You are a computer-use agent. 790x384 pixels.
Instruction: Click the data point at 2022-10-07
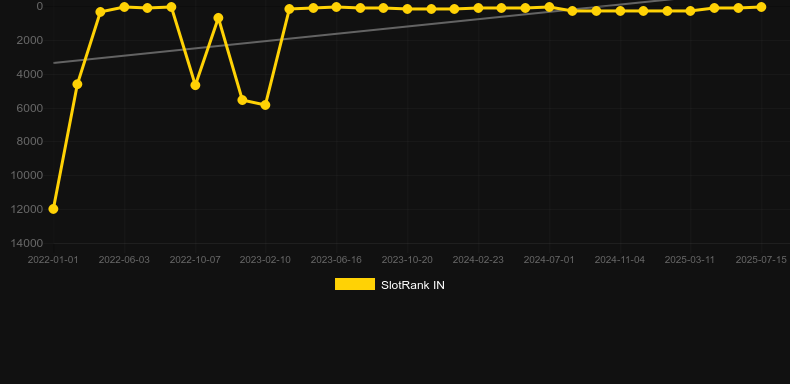click(195, 85)
